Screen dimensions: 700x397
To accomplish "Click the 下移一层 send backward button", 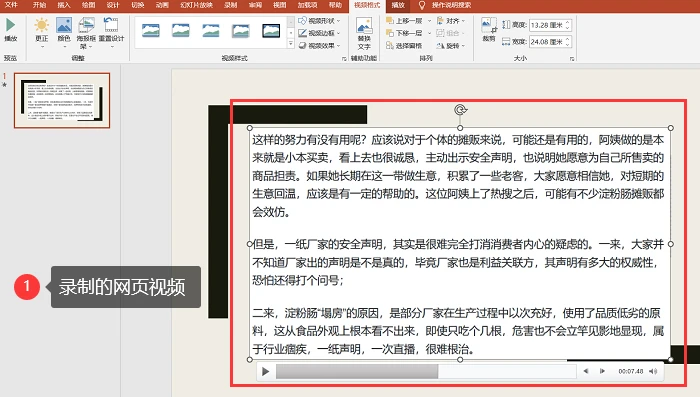I will (404, 33).
